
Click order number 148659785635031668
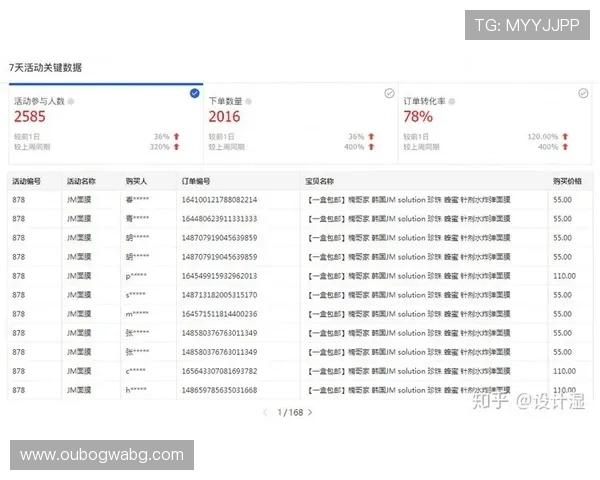click(219, 390)
